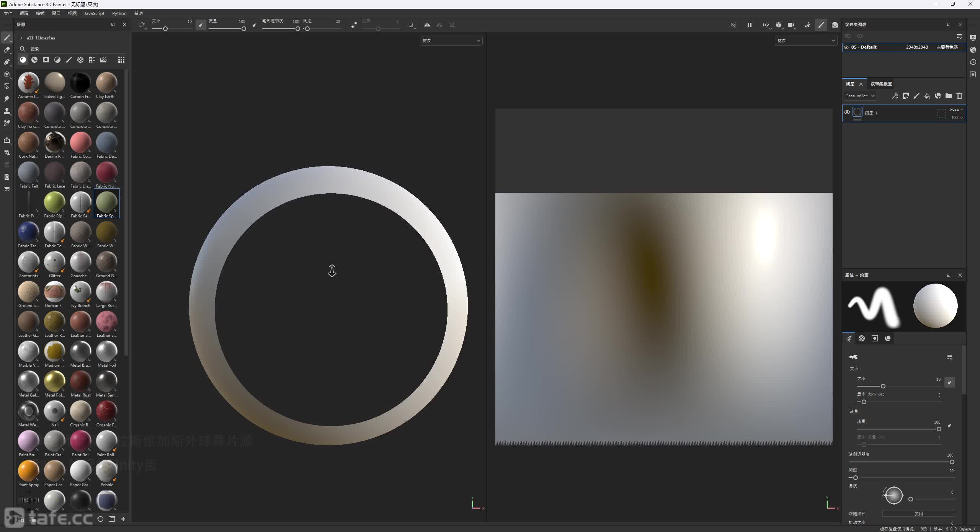Image resolution: width=980 pixels, height=532 pixels.
Task: Click the symmetry mirror icon in top toolbar
Action: (427, 25)
